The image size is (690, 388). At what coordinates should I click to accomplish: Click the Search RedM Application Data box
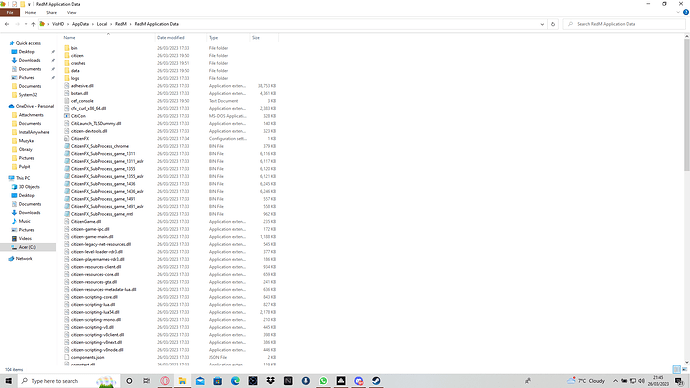(624, 24)
